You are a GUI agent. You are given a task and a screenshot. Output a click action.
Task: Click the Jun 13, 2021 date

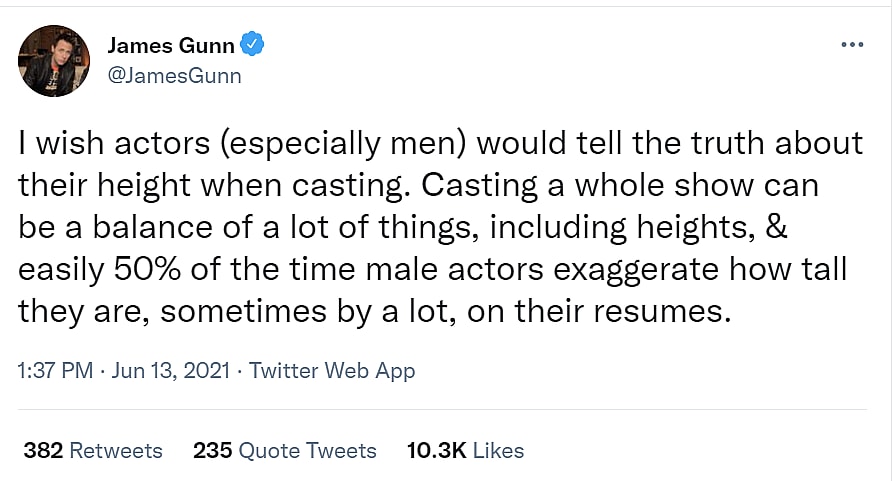click(x=167, y=371)
